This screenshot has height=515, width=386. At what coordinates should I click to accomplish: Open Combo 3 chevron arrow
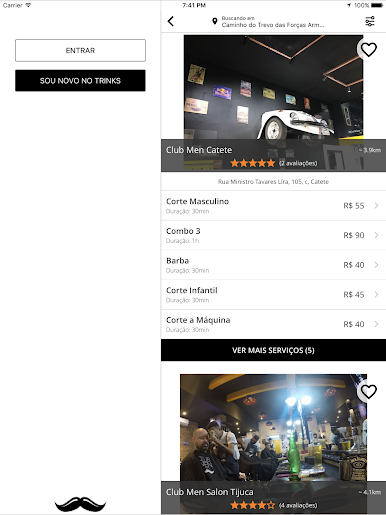point(376,235)
